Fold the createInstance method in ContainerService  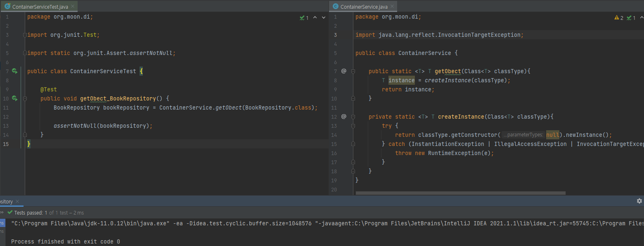click(353, 117)
